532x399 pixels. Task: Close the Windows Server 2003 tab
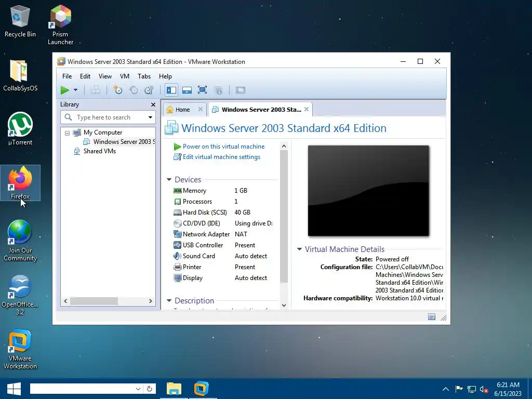click(307, 109)
